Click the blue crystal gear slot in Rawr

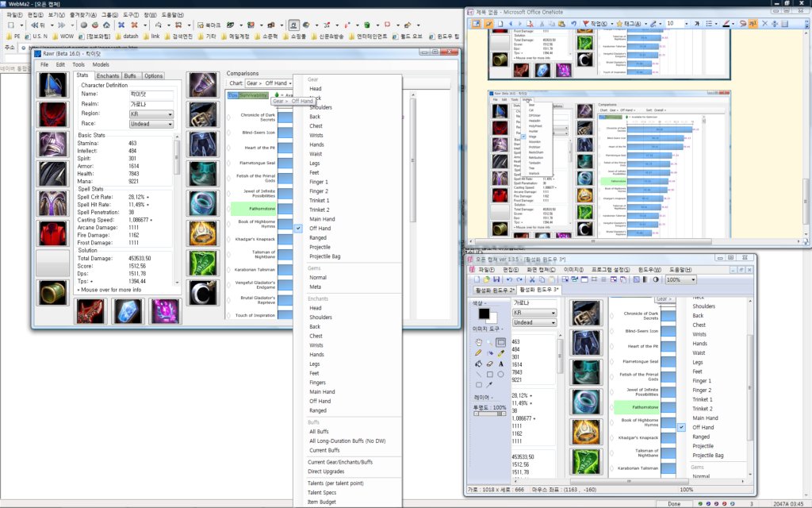(128, 311)
